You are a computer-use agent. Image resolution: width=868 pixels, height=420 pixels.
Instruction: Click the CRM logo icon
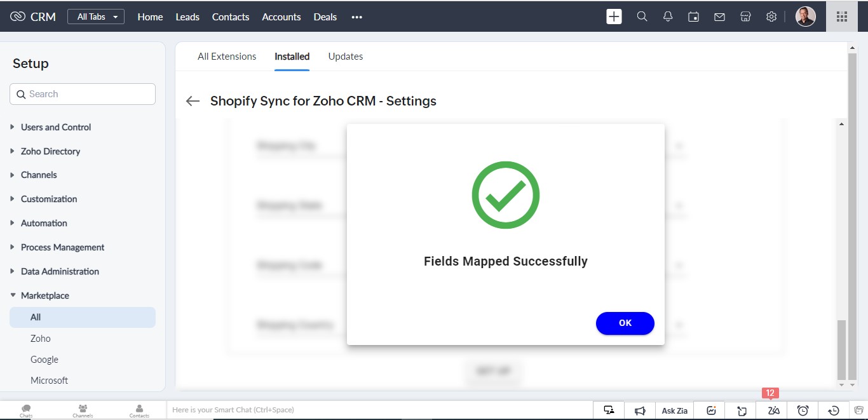18,17
